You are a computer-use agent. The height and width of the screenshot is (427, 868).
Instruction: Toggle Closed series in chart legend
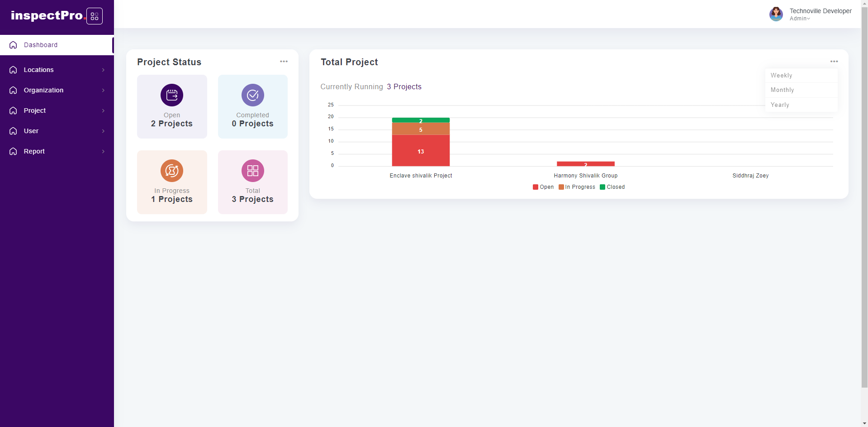612,187
